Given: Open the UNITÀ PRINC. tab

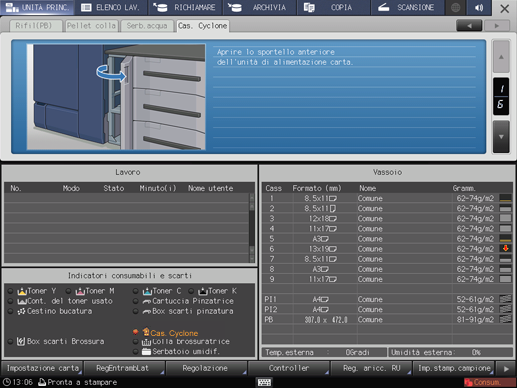Looking at the screenshot, I should coord(37,7).
